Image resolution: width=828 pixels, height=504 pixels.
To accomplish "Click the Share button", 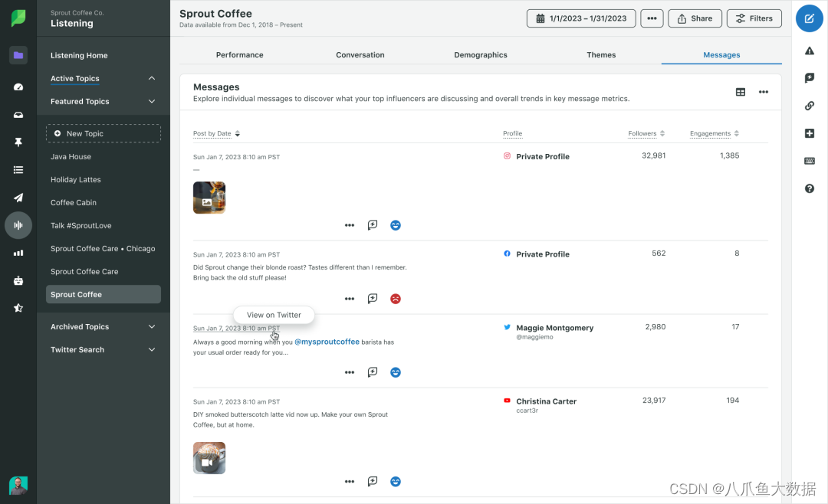I will 695,18.
